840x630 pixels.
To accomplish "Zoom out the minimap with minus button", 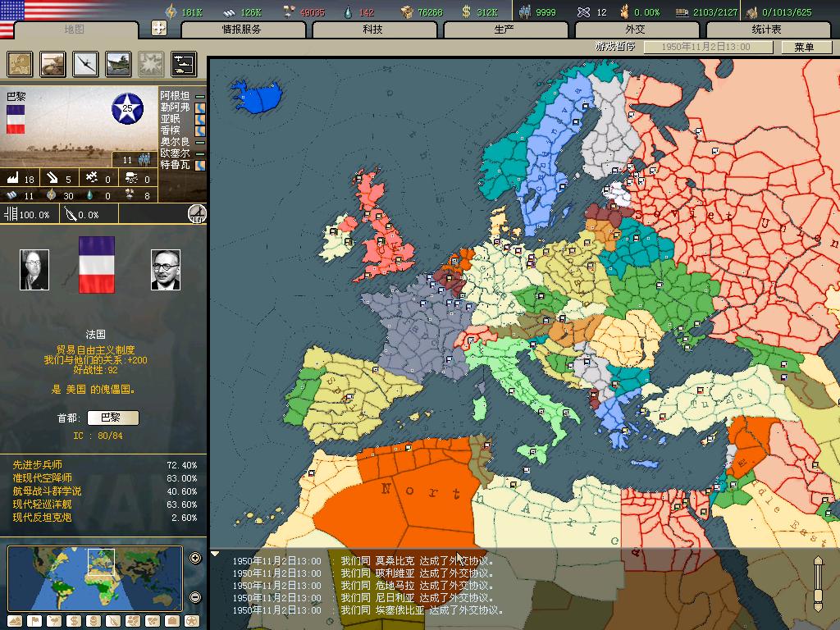I will pyautogui.click(x=195, y=597).
